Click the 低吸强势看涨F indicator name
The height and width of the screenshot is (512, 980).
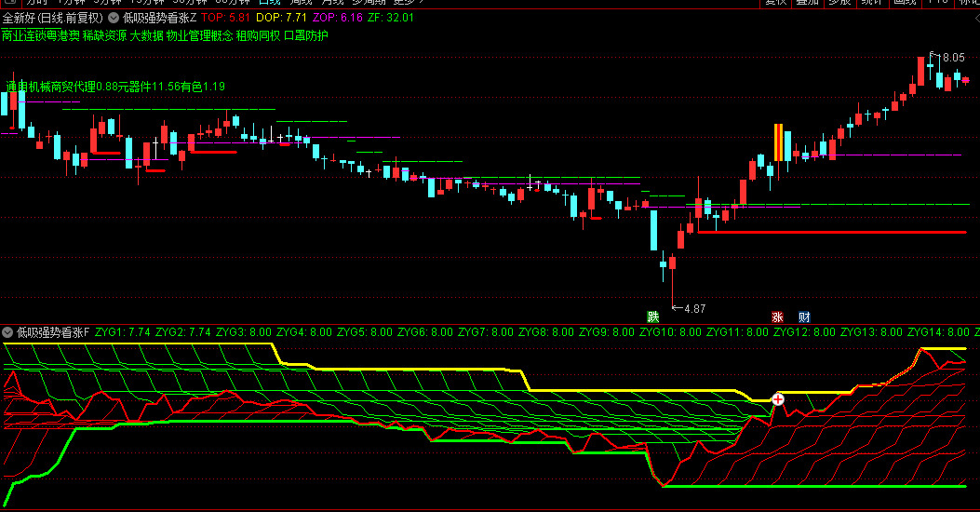tap(53, 332)
